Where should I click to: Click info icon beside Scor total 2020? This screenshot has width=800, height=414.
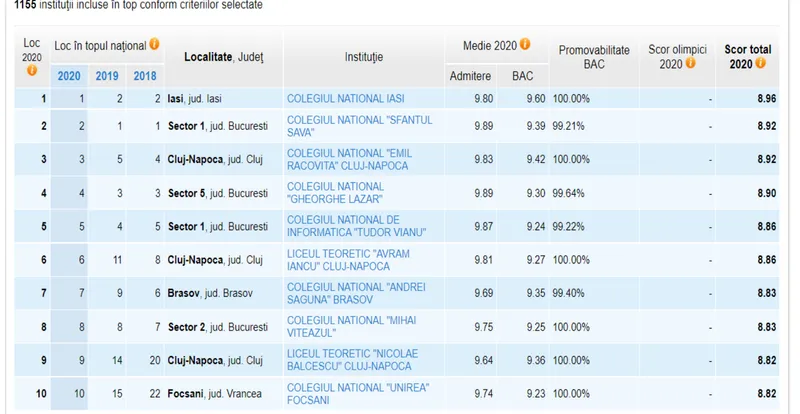(x=761, y=63)
